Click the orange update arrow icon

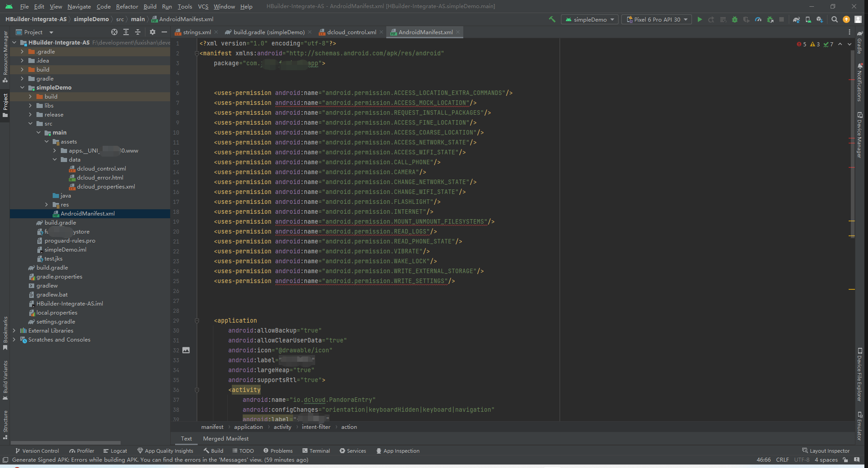(846, 19)
